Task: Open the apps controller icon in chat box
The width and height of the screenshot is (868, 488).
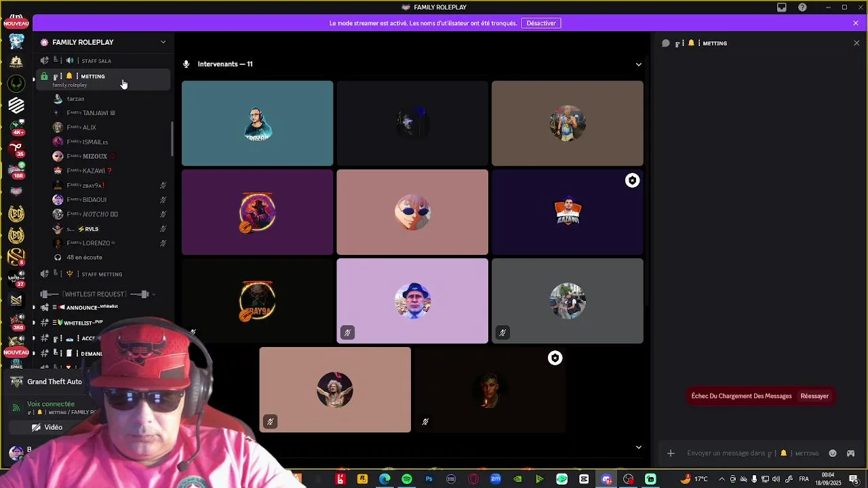Action: click(x=851, y=453)
